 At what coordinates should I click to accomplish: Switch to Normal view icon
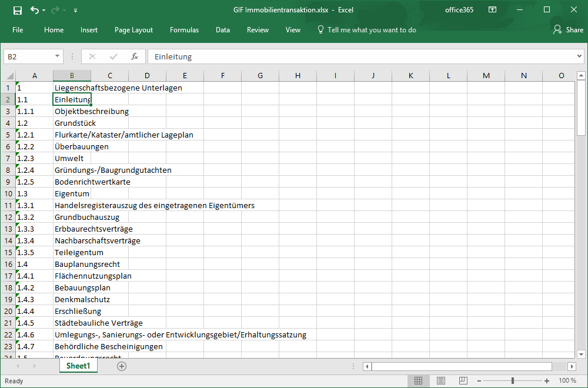click(418, 381)
